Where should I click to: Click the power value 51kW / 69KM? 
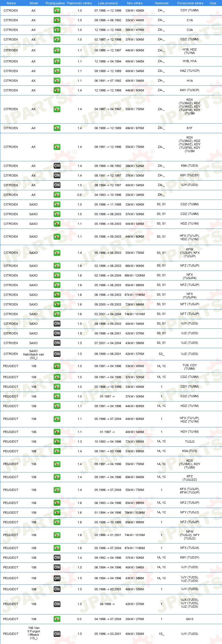coord(135,451)
